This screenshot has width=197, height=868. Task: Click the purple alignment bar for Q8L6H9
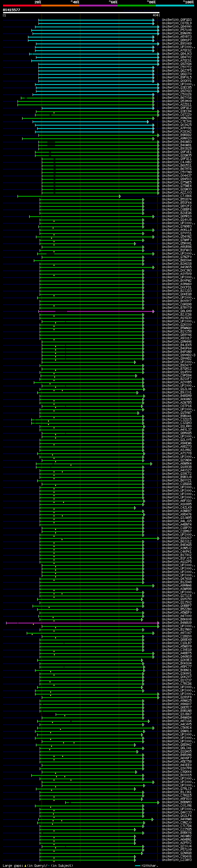pyautogui.click(x=96, y=311)
